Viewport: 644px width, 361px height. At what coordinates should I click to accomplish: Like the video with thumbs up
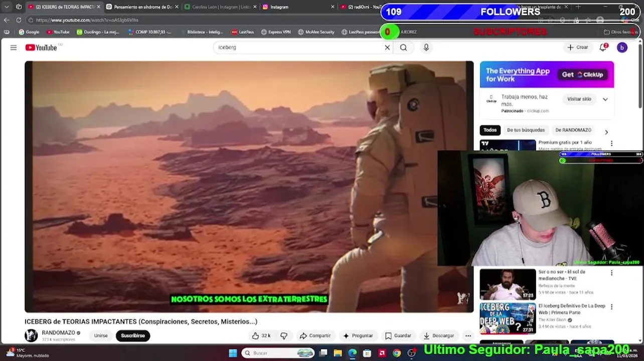pos(261,336)
